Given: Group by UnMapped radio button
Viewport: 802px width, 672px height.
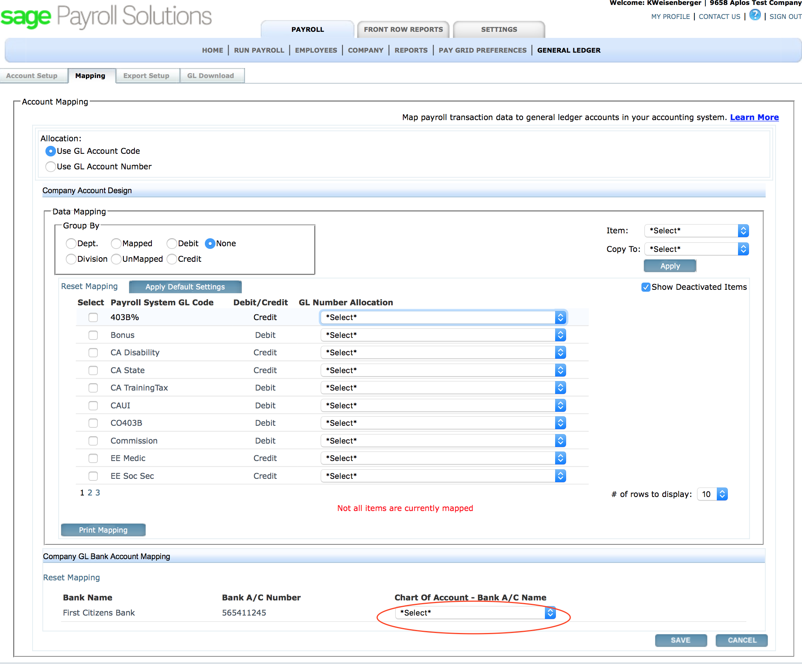Looking at the screenshot, I should point(116,259).
